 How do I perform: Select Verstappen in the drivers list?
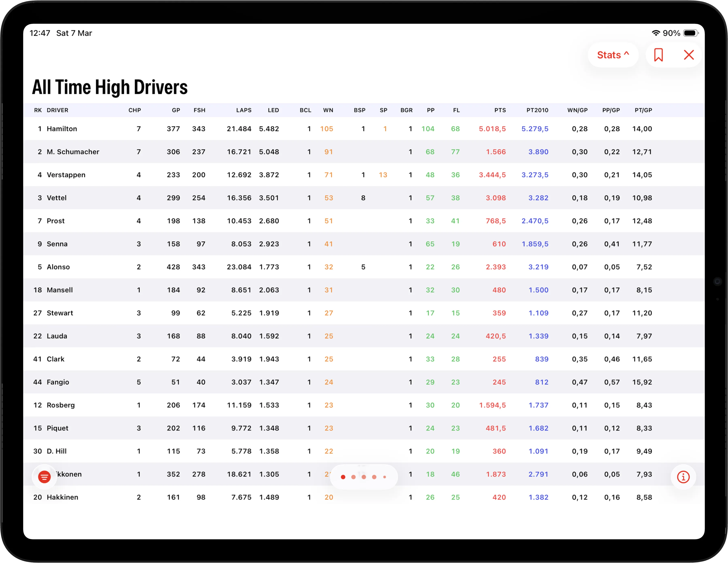(66, 175)
